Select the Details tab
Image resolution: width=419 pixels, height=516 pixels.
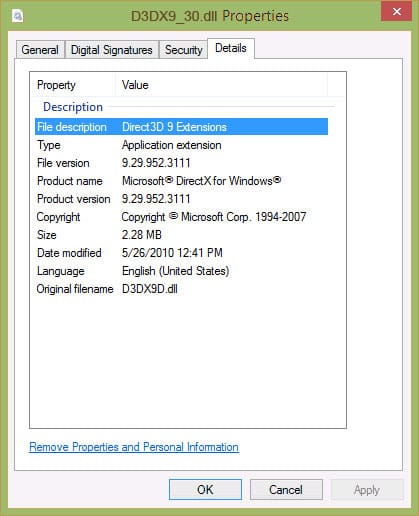(x=231, y=48)
